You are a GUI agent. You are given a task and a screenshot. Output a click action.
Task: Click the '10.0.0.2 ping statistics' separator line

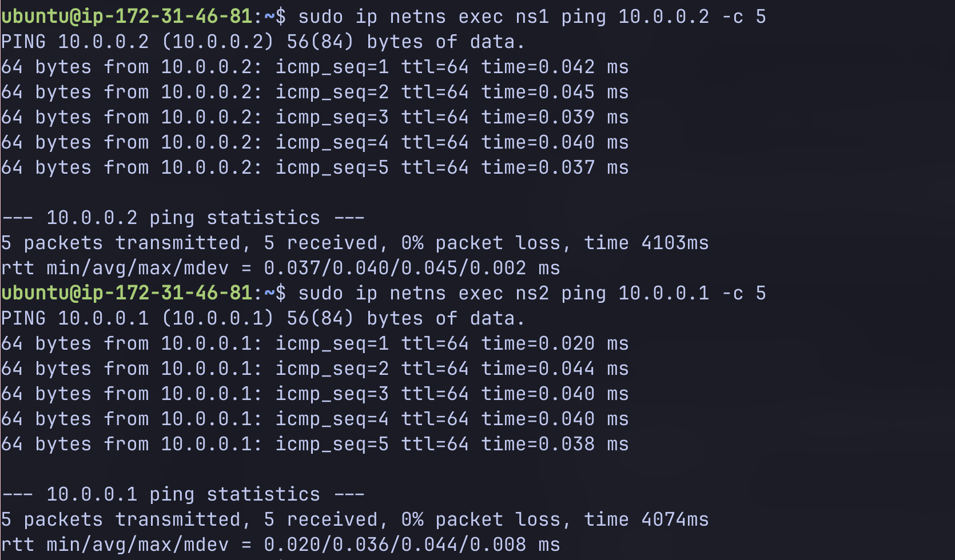coord(182,218)
